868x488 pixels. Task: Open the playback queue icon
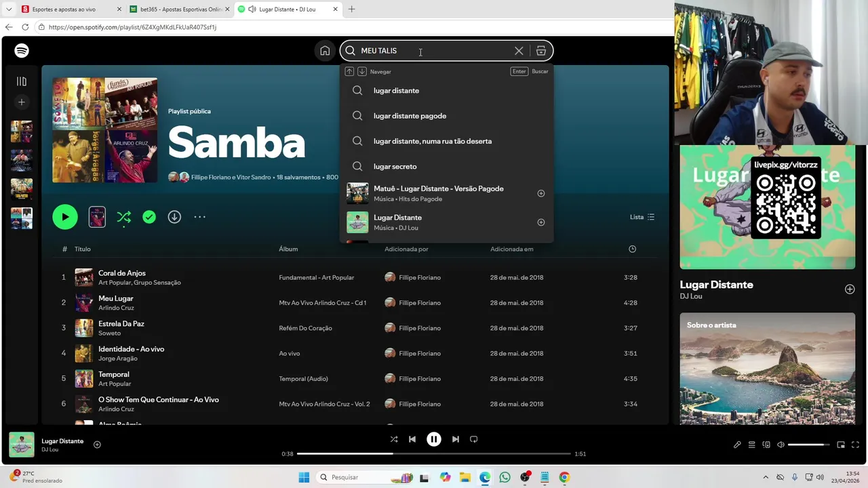tap(751, 445)
